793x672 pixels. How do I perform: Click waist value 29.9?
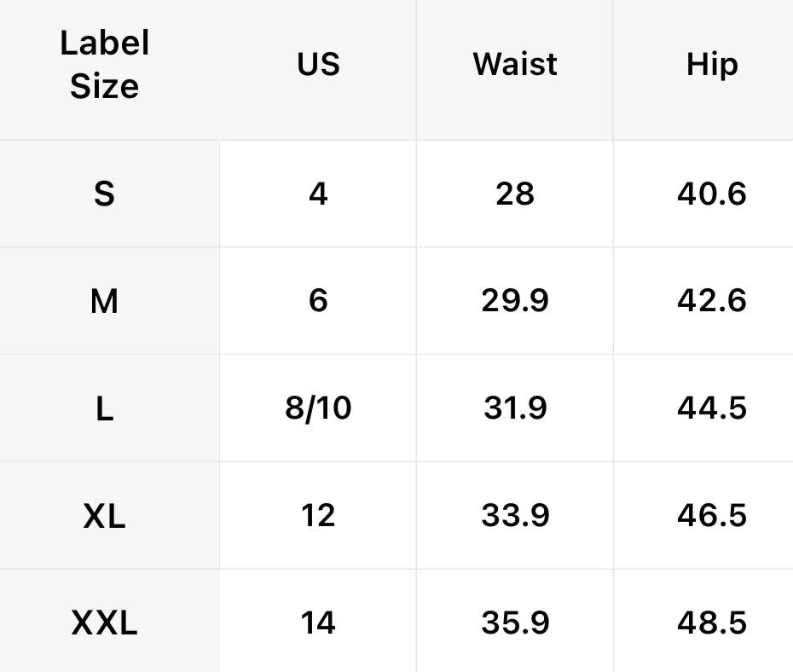point(515,301)
